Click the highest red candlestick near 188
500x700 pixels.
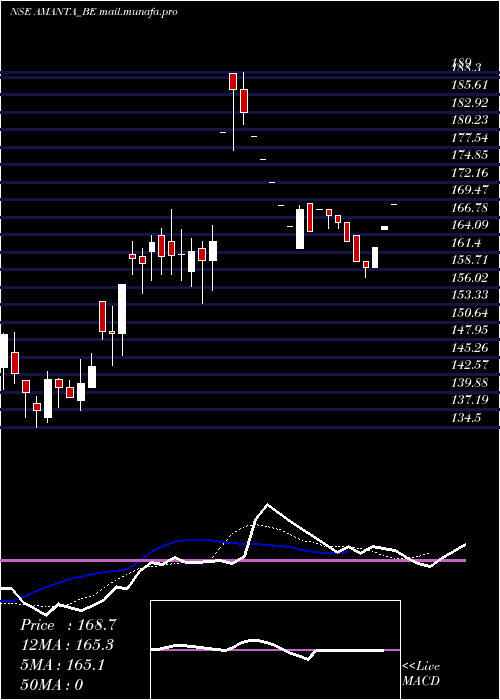(x=233, y=81)
